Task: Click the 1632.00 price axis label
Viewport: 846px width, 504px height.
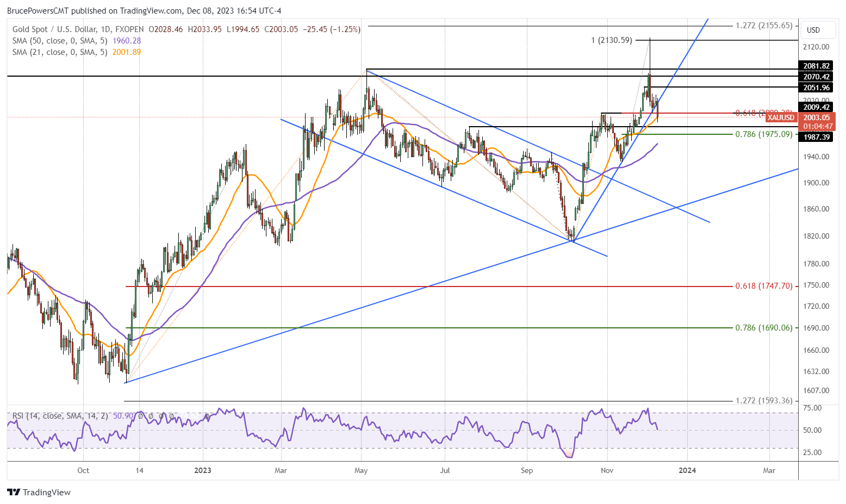Action: pos(816,372)
